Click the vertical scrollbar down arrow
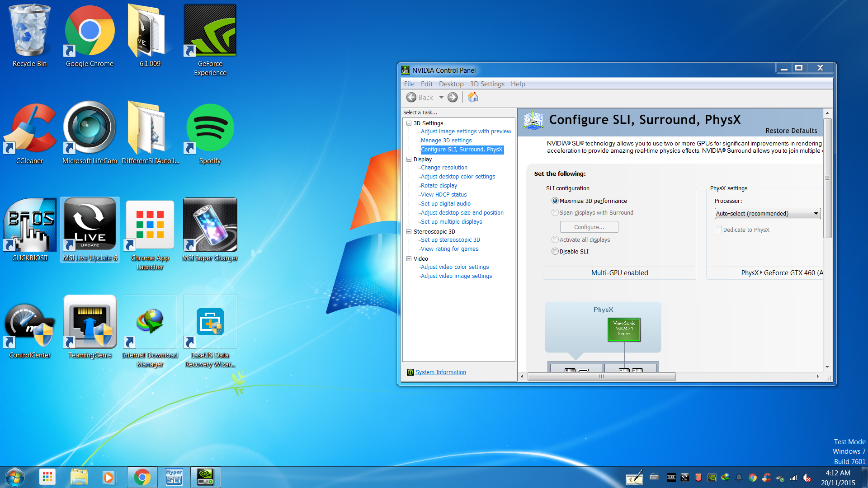Screen dimensions: 868x488 pyautogui.click(x=827, y=367)
